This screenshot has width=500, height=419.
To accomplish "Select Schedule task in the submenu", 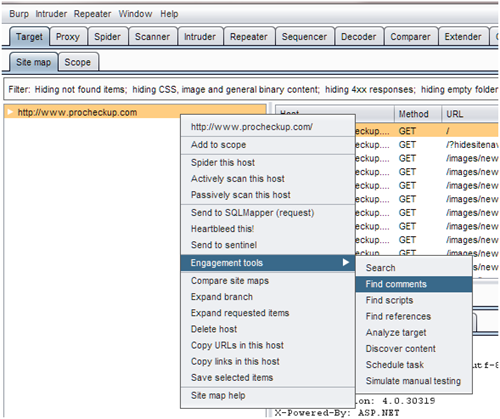I will 414,365.
